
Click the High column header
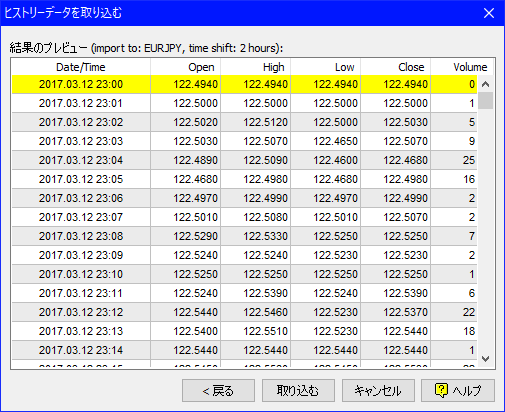coord(255,67)
